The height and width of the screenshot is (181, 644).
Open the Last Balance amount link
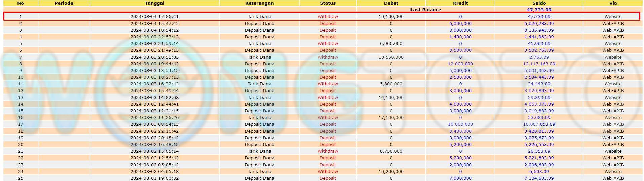coord(539,10)
